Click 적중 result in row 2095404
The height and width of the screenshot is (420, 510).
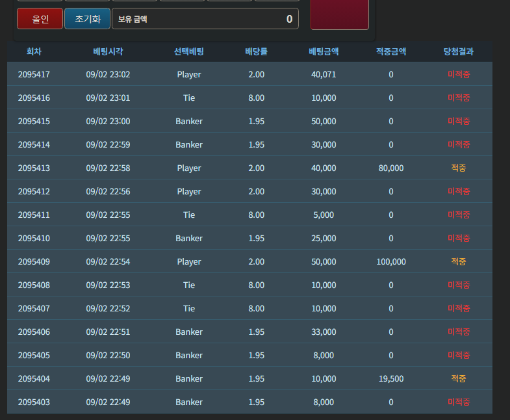point(459,379)
